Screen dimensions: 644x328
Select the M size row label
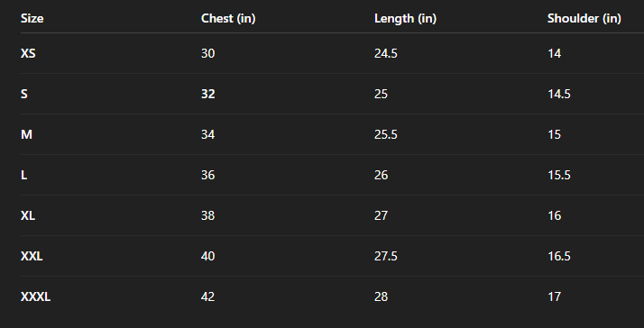26,134
